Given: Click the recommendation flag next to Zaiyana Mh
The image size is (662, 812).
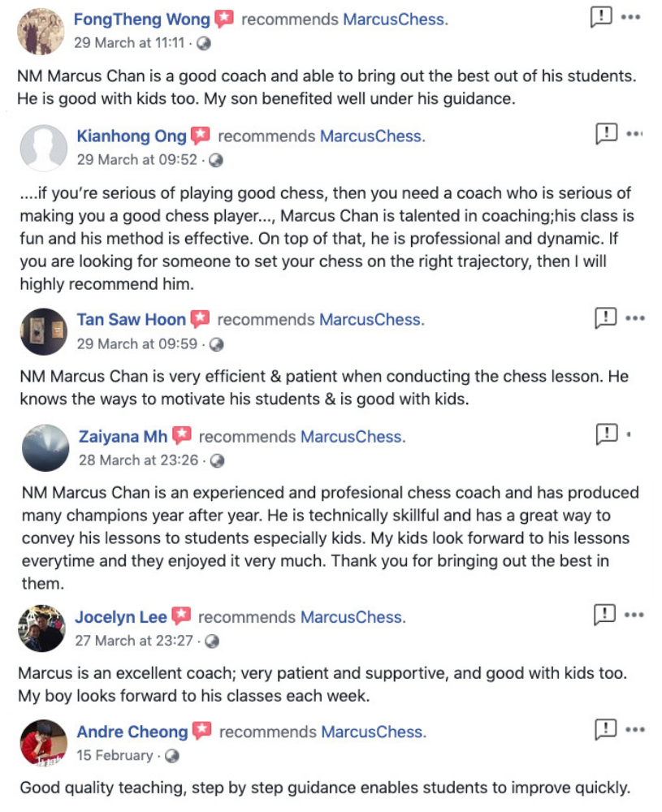Looking at the screenshot, I should [x=182, y=436].
